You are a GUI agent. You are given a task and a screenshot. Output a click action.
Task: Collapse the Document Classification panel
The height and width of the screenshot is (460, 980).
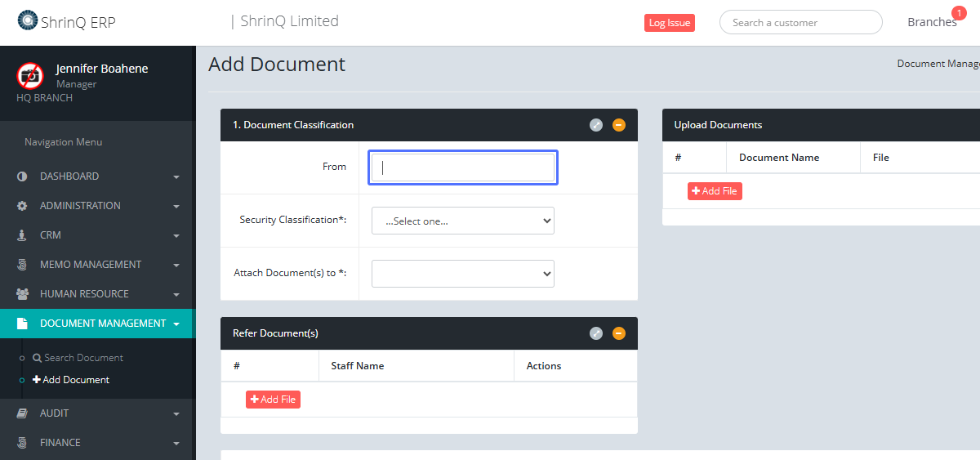point(619,125)
